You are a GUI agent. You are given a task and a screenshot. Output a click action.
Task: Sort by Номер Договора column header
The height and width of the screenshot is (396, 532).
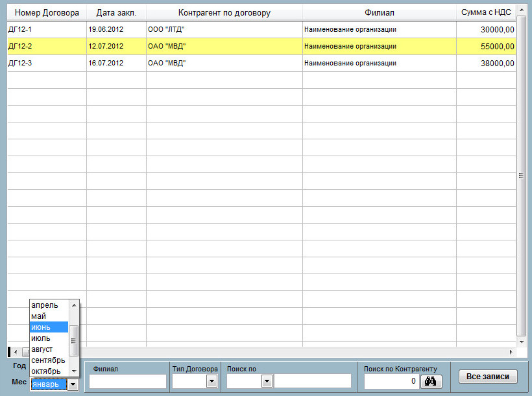click(47, 13)
